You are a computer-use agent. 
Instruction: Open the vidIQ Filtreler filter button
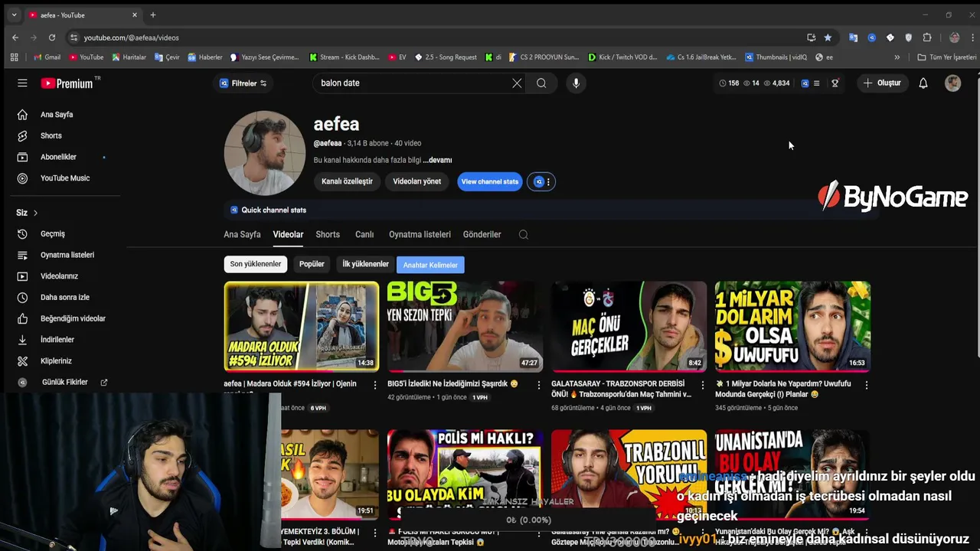pos(243,83)
